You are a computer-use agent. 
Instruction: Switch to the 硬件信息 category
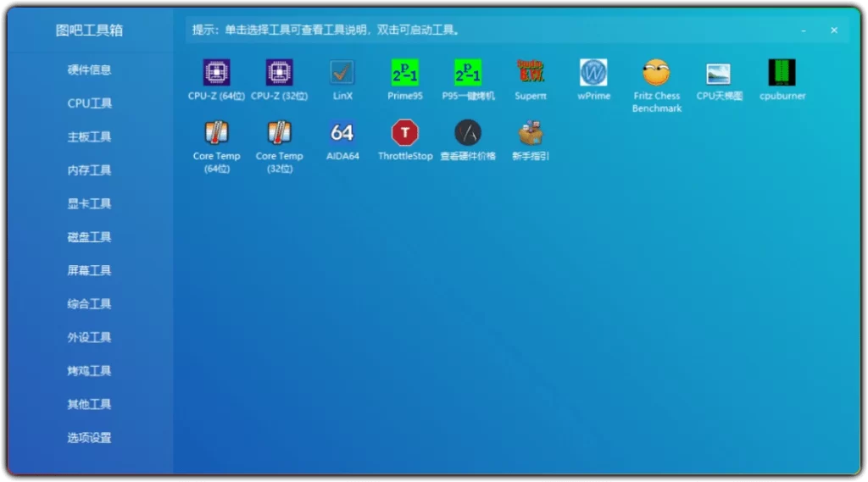tap(89, 69)
